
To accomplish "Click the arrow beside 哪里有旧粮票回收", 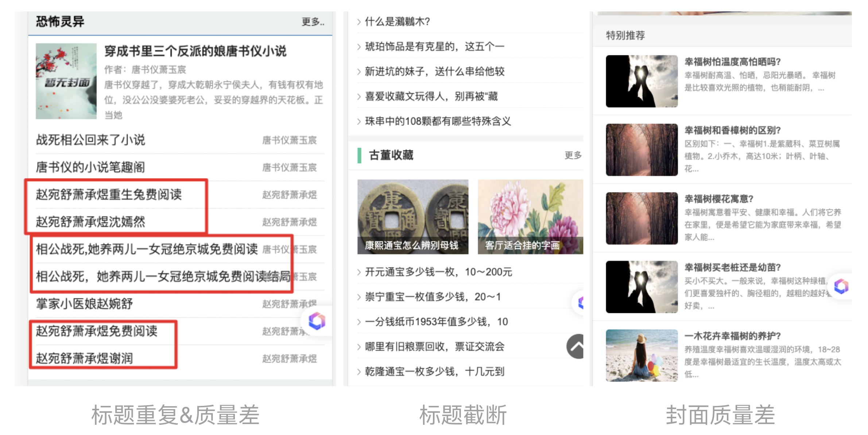I will tap(359, 347).
